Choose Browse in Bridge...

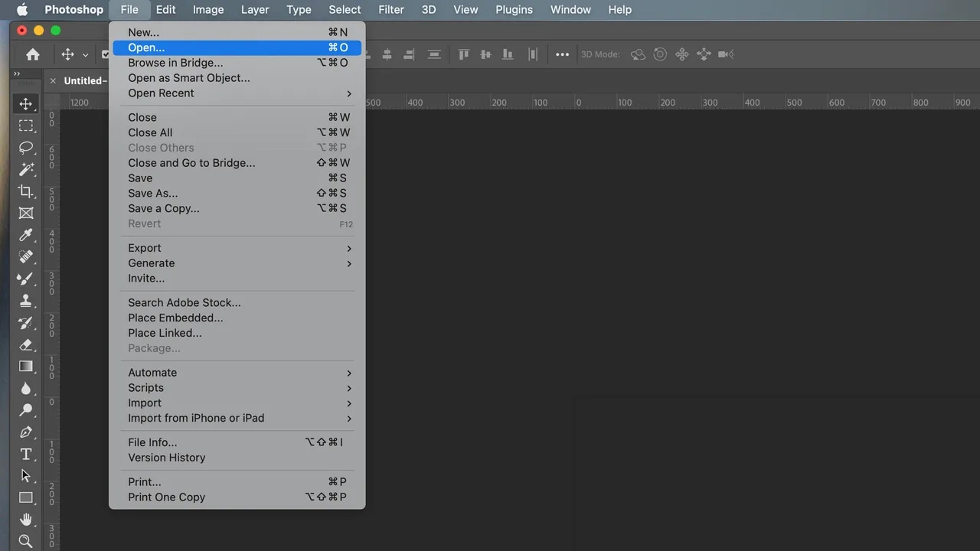237,63
